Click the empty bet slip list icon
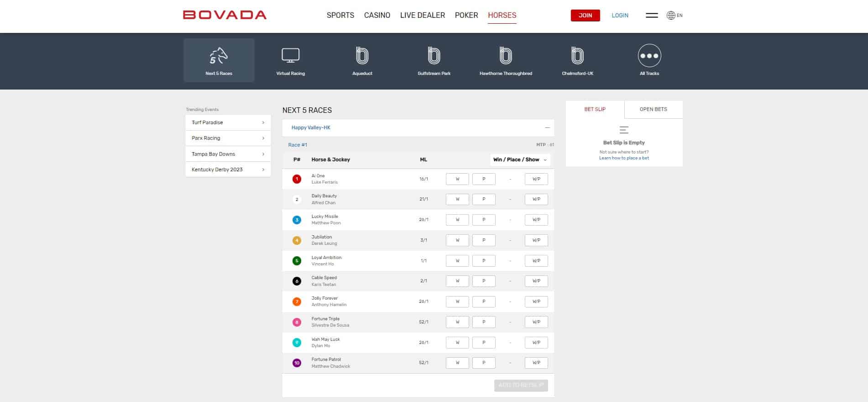The height and width of the screenshot is (402, 868). (624, 130)
